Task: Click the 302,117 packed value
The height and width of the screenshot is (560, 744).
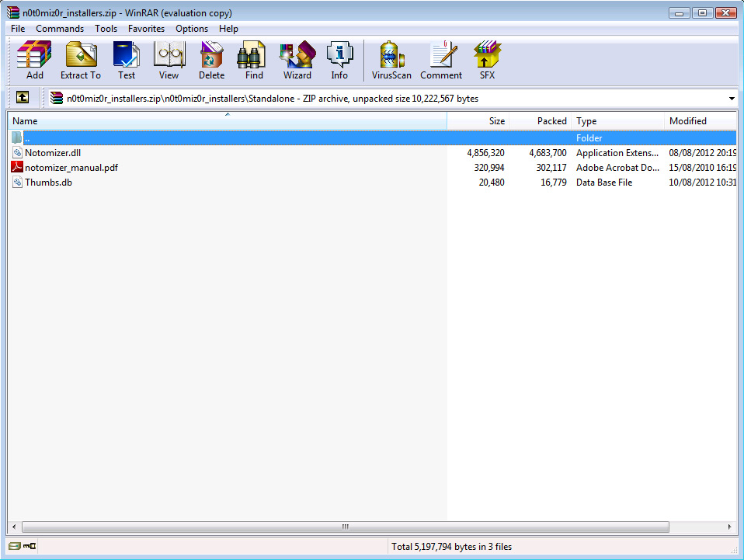Action: pos(551,168)
